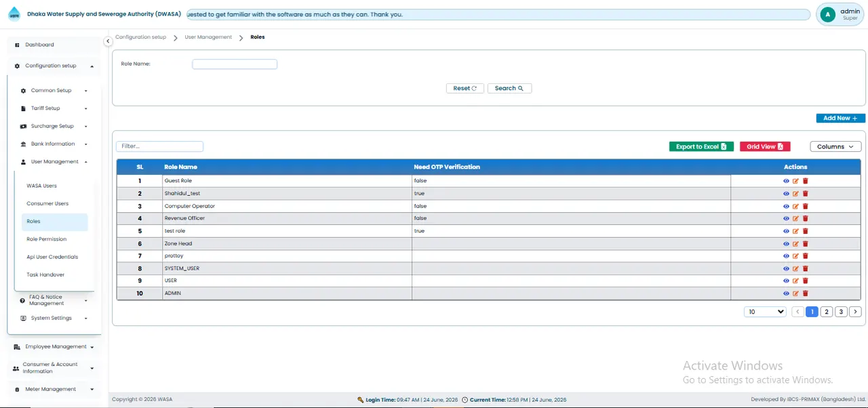Viewport: 868px width, 408px height.
Task: Go to the next page arrow
Action: (855, 312)
